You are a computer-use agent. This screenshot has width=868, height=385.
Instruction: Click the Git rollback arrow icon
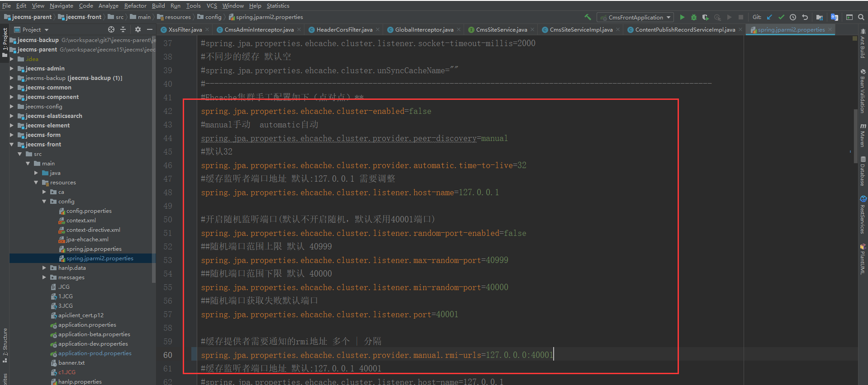pyautogui.click(x=805, y=17)
